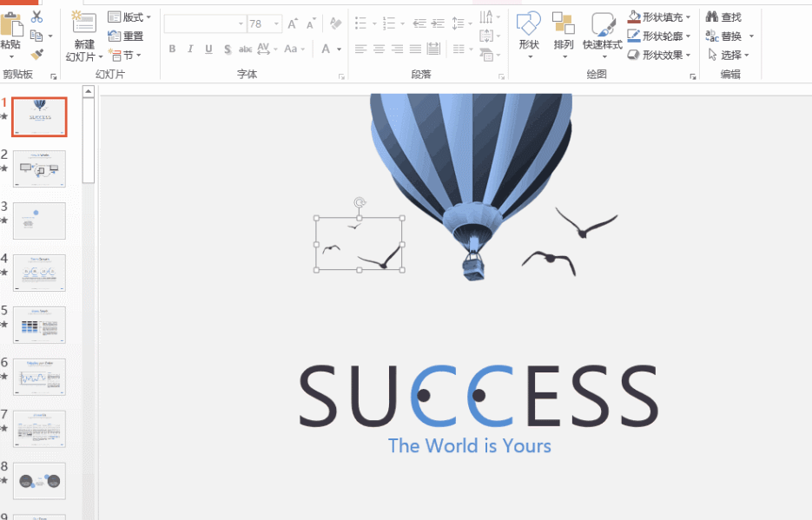Select the Format Painter brush icon

(36, 55)
